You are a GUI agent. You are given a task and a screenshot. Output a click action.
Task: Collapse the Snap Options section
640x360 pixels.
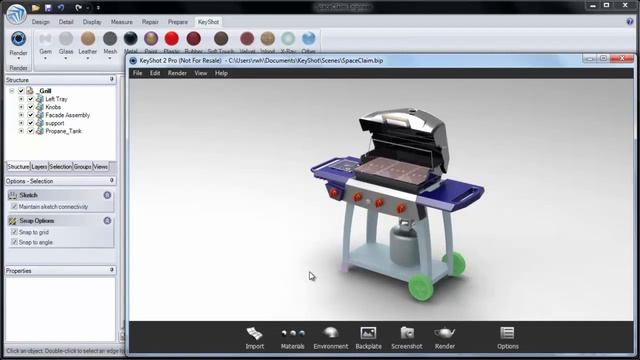click(x=107, y=221)
